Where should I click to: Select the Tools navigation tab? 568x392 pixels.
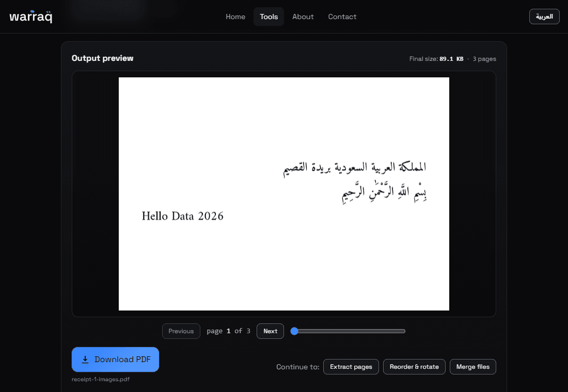(269, 17)
